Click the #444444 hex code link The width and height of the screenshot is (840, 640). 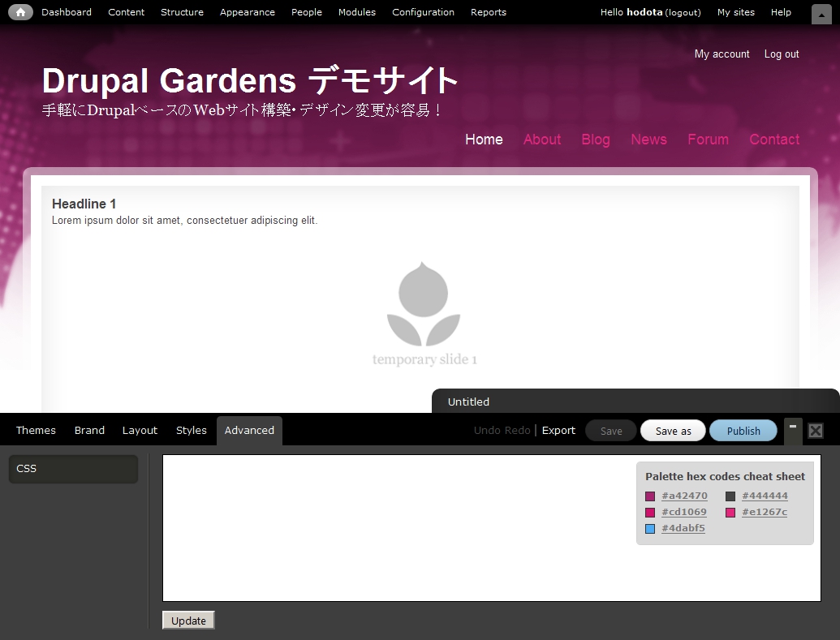click(765, 496)
